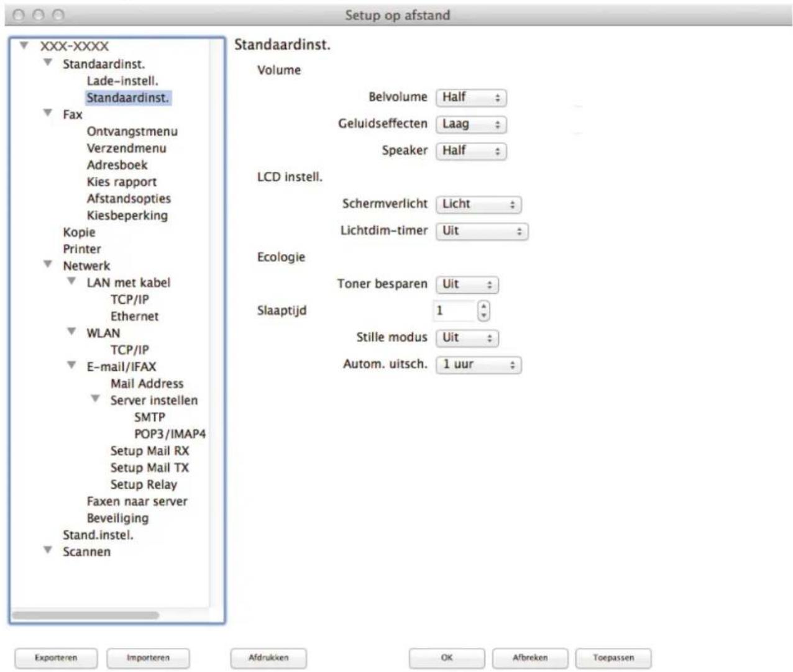This screenshot has height=672, width=793.
Task: Click the Afdrukken button
Action: 268,658
